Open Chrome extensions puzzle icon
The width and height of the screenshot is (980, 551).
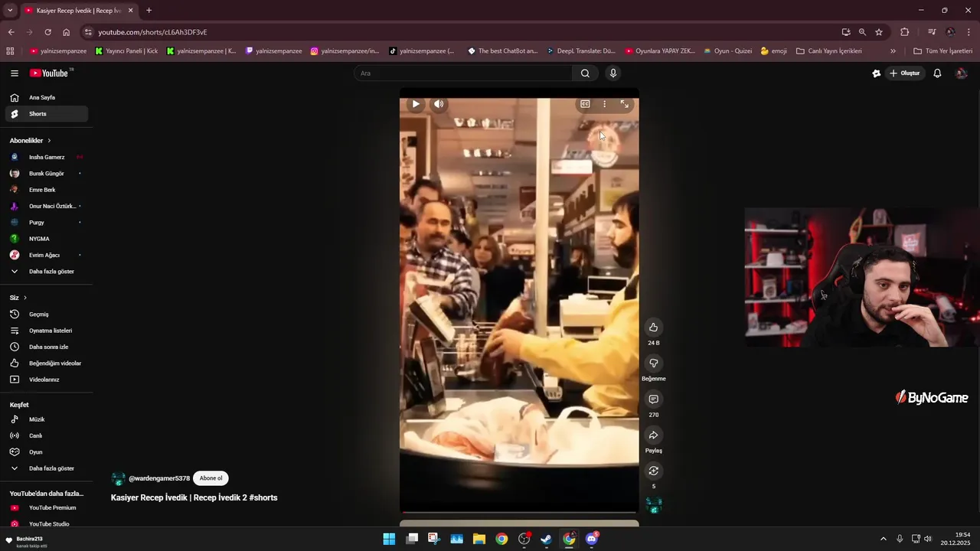pos(905,32)
